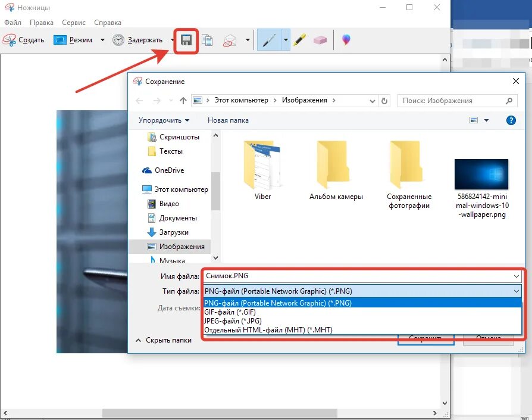Screen dimensions: 532x420
Task: Click the Snipping Tool horizontal scrollbar thumb
Action: click(220, 413)
